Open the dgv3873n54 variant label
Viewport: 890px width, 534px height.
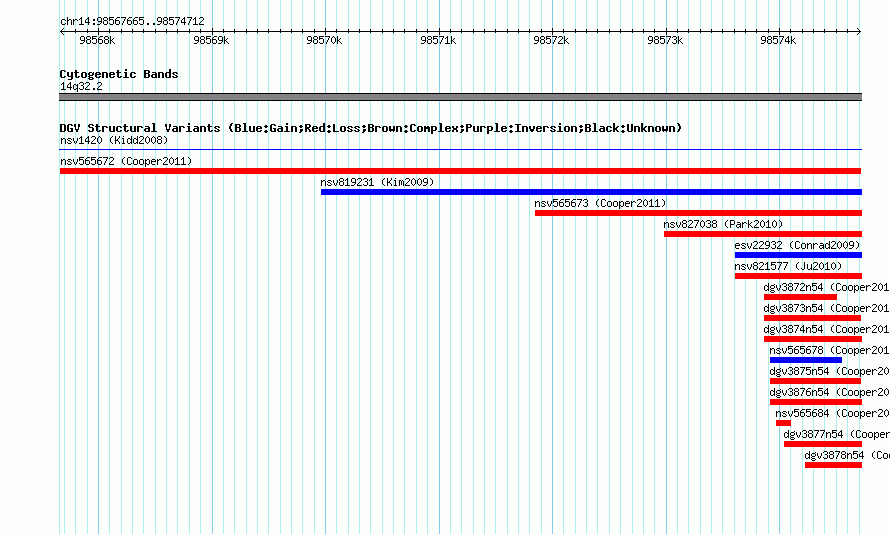pyautogui.click(x=826, y=308)
